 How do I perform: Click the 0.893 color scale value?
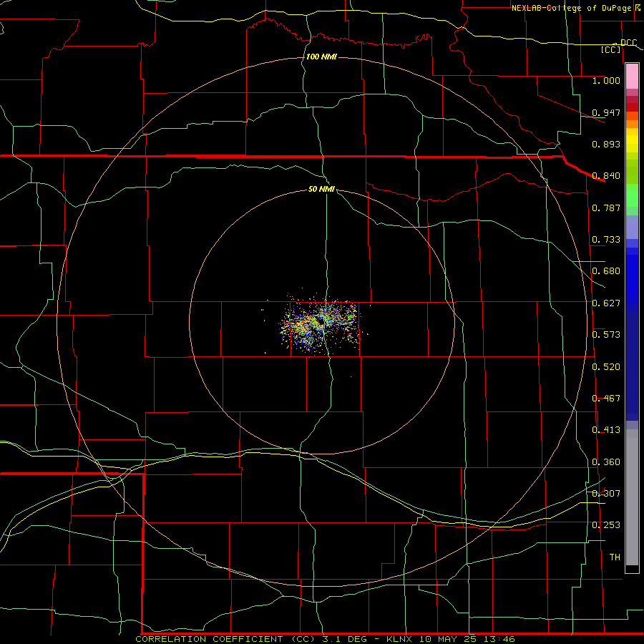(x=606, y=144)
